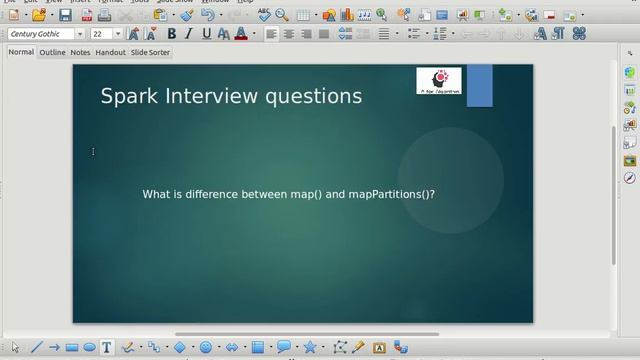Select the Block Arrows tool
The width and height of the screenshot is (640, 360).
tap(232, 347)
